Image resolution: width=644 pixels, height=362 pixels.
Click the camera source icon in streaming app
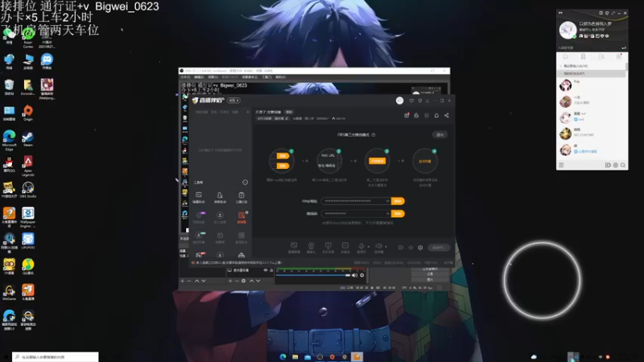[311, 247]
